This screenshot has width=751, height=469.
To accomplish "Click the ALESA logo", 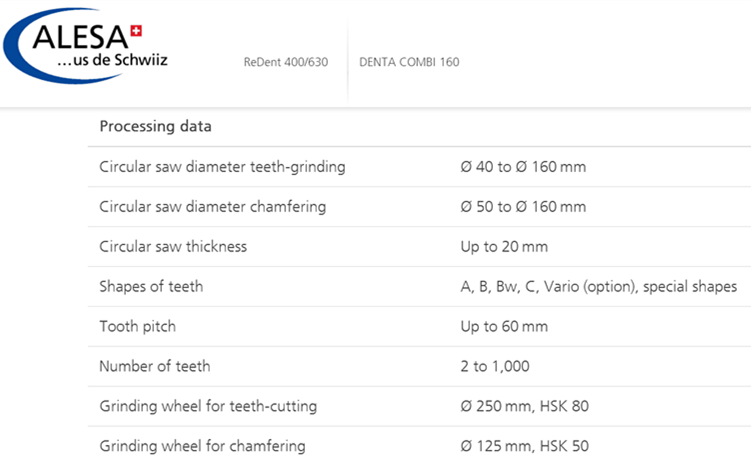I will point(85,46).
